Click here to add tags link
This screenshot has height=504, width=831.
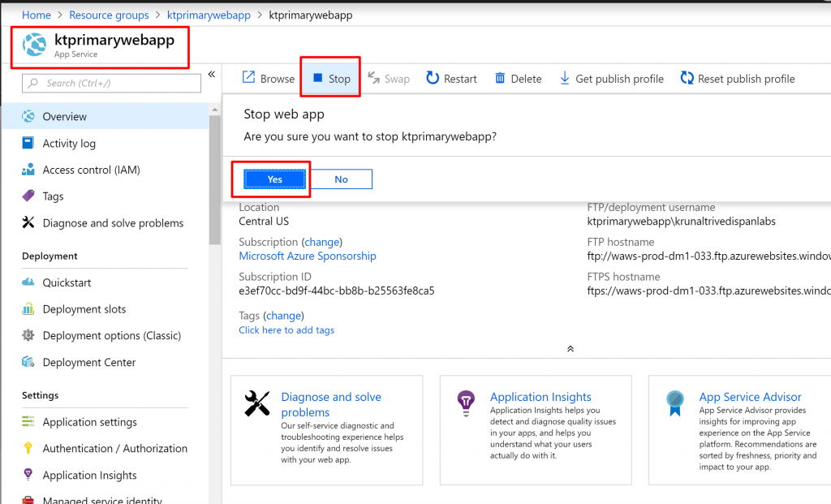(x=286, y=330)
